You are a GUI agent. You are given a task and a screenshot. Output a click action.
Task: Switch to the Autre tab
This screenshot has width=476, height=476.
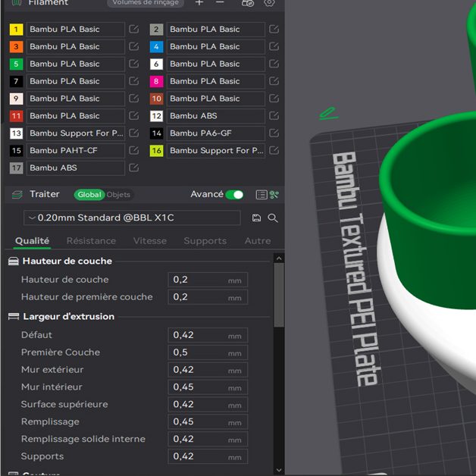point(258,241)
